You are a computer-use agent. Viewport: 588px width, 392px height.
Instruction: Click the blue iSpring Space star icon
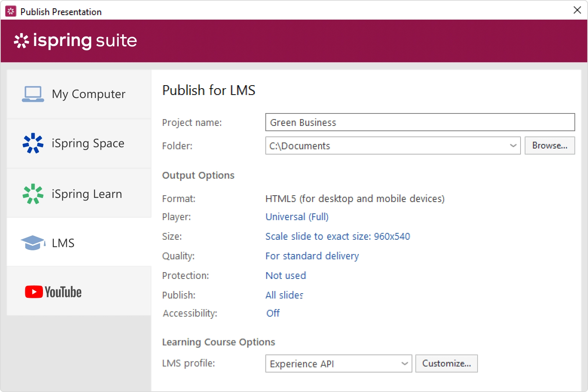[33, 143]
